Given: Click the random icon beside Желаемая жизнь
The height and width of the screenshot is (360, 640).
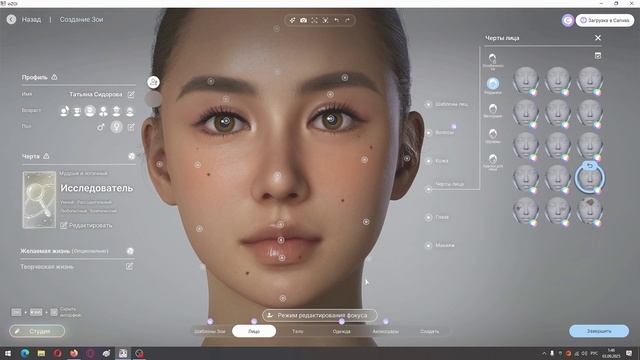Looking at the screenshot, I should pos(130,251).
